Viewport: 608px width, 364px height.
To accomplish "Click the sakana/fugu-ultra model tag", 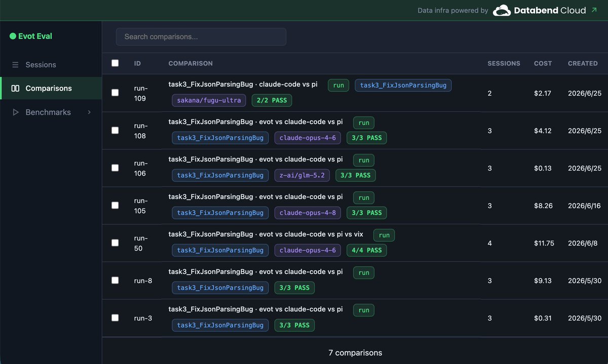I will click(209, 100).
